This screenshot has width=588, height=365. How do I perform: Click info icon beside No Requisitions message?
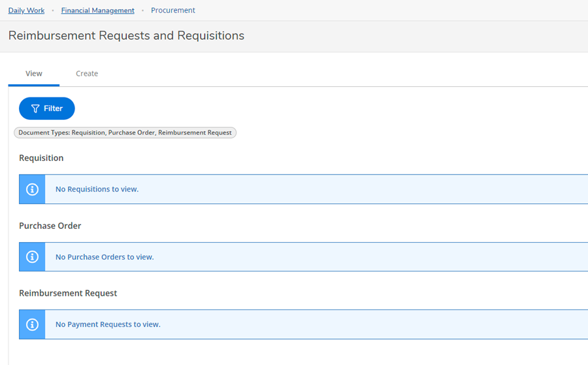click(32, 189)
